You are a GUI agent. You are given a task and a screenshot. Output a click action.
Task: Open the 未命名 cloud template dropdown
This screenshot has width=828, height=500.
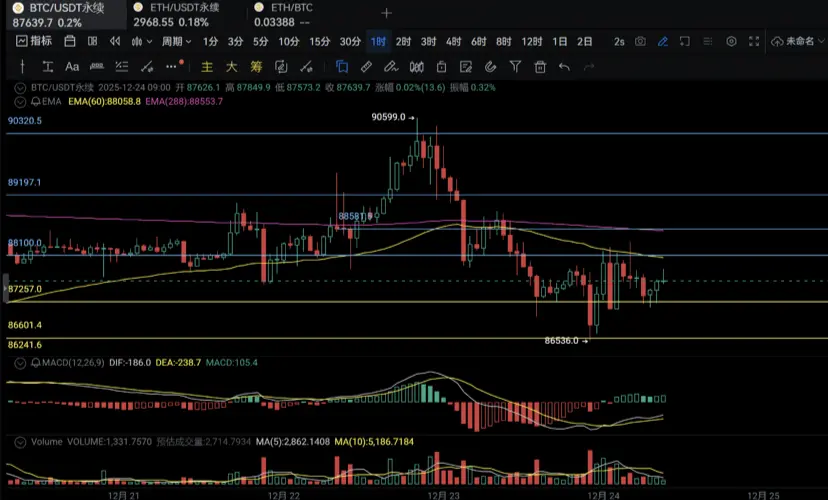(798, 41)
